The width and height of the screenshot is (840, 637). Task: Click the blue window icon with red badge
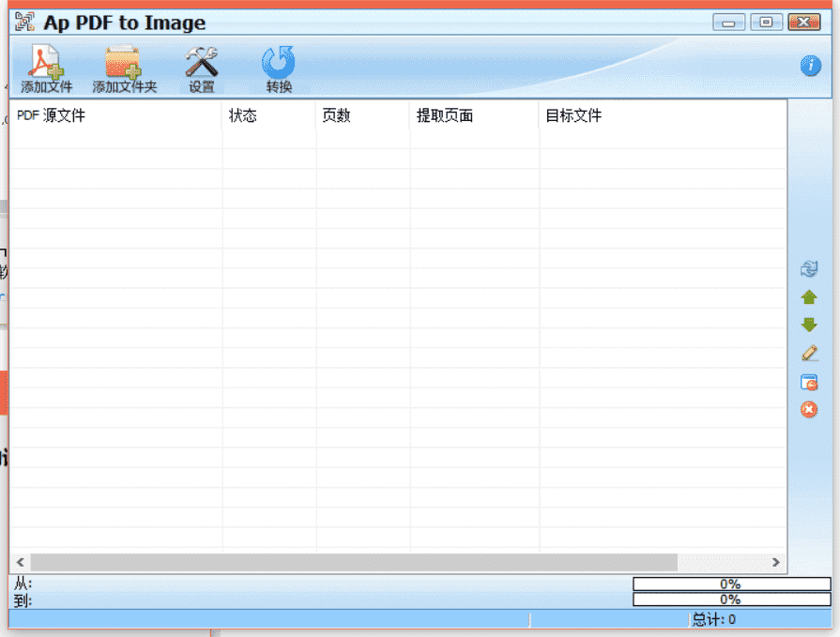point(809,382)
